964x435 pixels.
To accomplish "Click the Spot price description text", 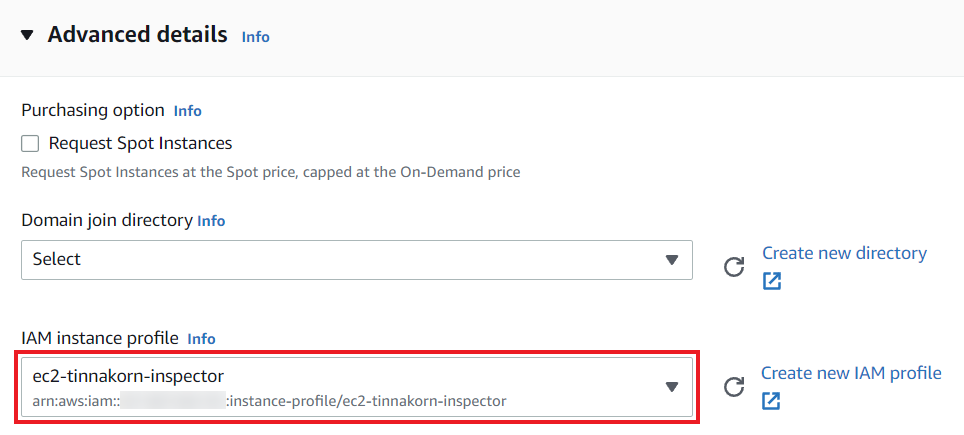I will (271, 172).
